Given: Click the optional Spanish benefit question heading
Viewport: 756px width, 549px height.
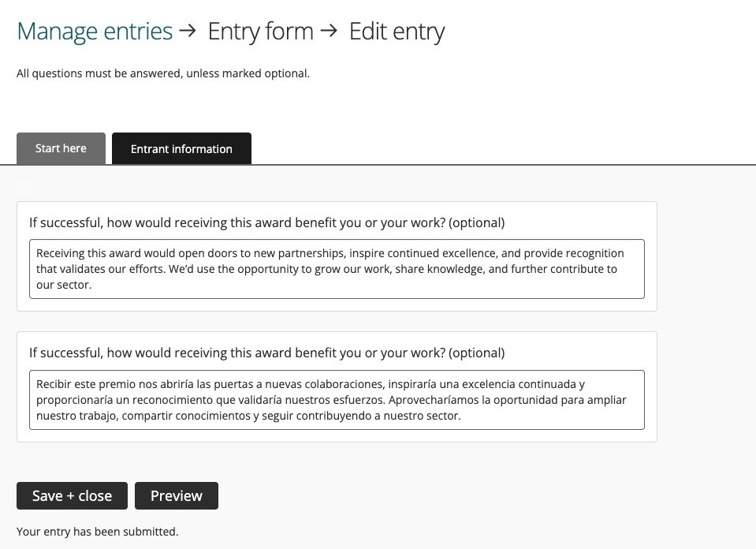Looking at the screenshot, I should click(267, 353).
